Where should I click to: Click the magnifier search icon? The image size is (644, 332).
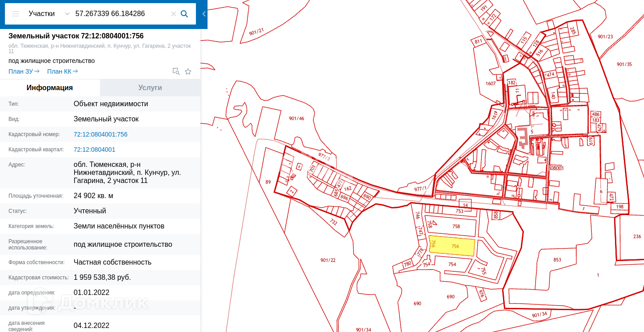tap(184, 14)
